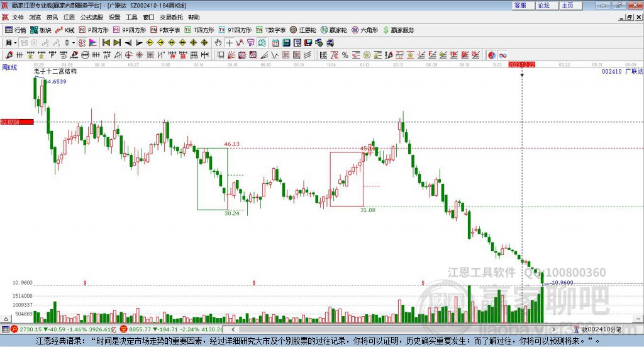Viewport: 644px width, 347px height.
Task: Open the P数字表 tool
Action: point(165,30)
